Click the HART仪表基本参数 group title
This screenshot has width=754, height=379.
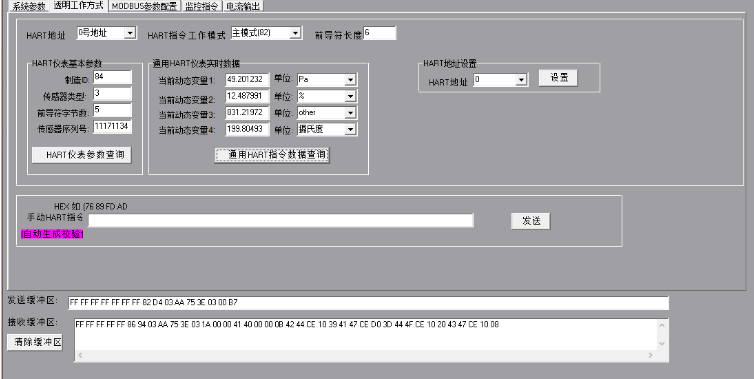67,64
